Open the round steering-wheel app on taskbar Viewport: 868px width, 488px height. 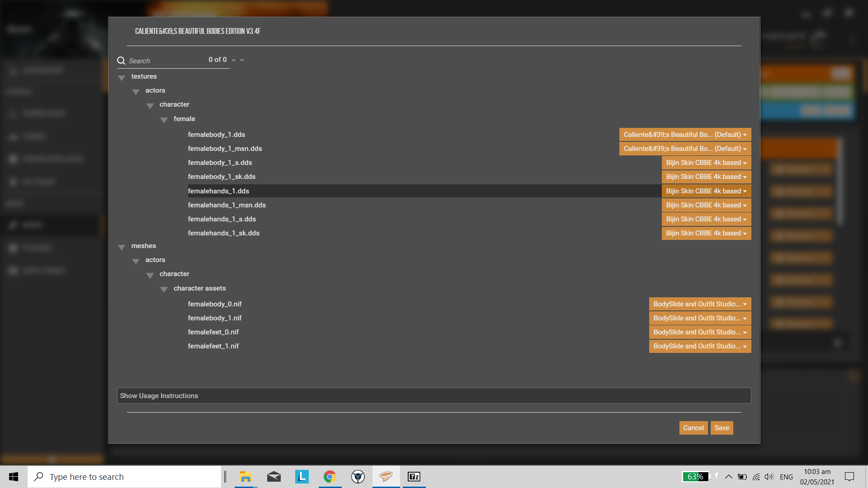coord(358,477)
